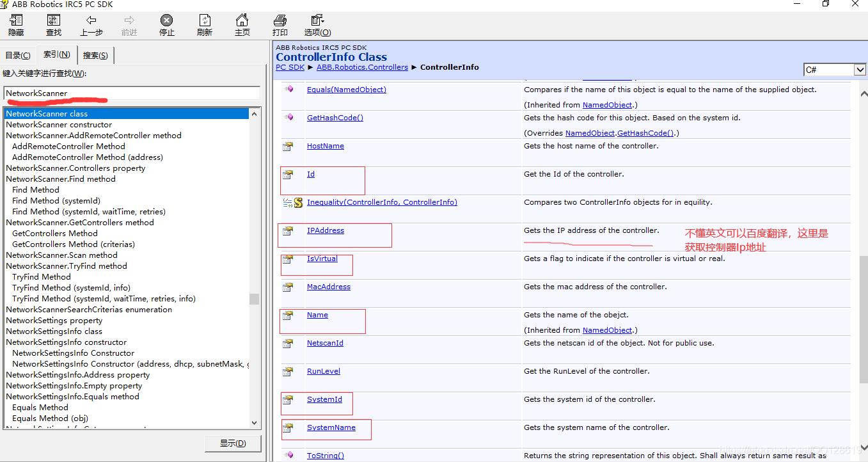Open the C# language dropdown
Viewport: 868px width, 462px height.
[860, 70]
